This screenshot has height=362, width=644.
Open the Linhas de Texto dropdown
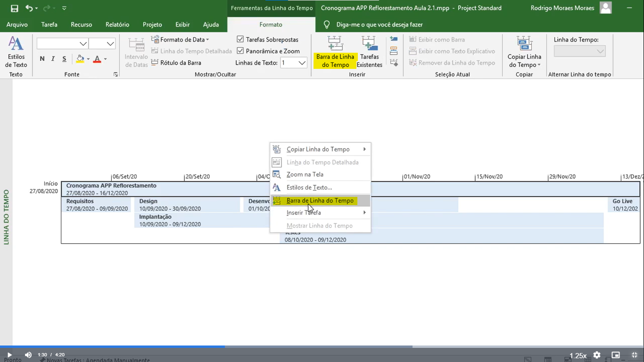tap(302, 63)
